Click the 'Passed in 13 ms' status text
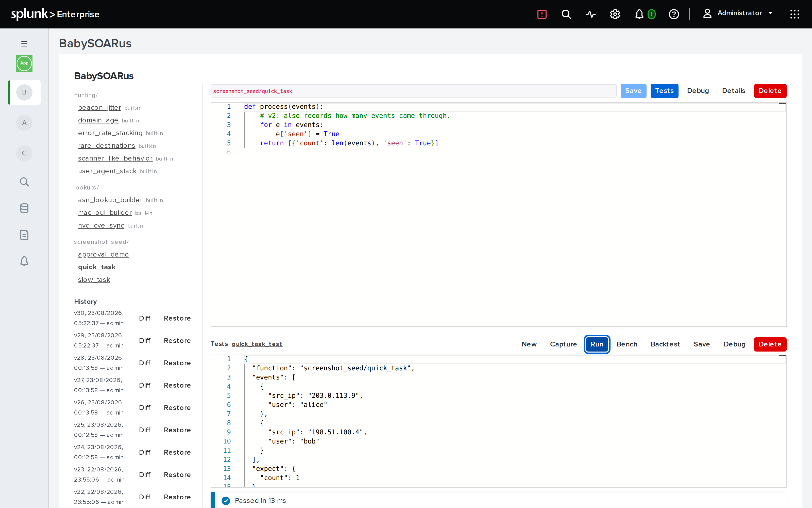812x508 pixels. point(260,501)
